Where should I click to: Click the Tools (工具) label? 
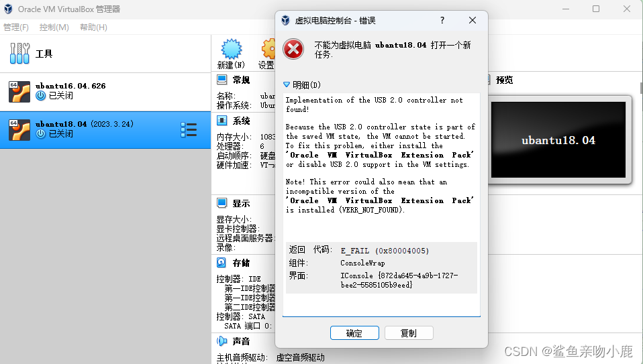(x=44, y=54)
